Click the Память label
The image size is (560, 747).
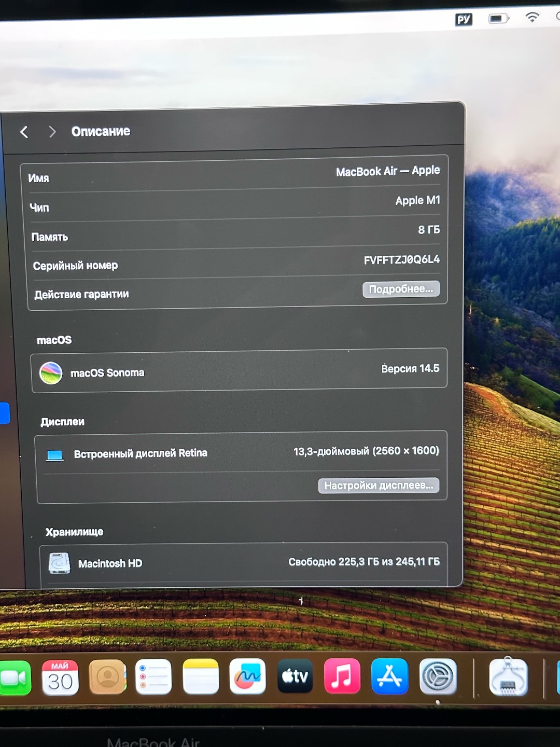50,237
